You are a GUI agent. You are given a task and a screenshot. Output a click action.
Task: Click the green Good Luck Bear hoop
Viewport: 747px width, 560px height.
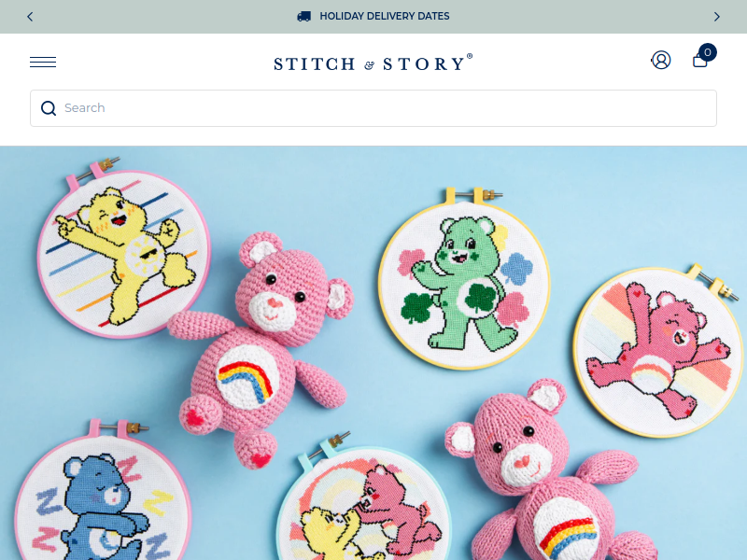(464, 280)
